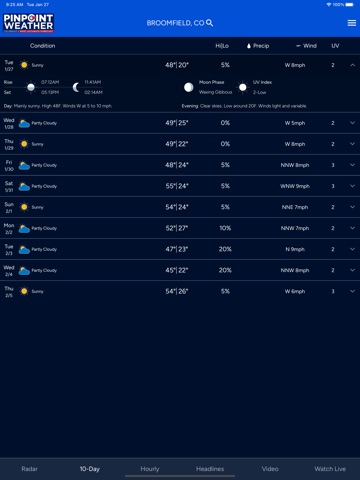Click the 2-Low UV Index text

click(x=259, y=92)
